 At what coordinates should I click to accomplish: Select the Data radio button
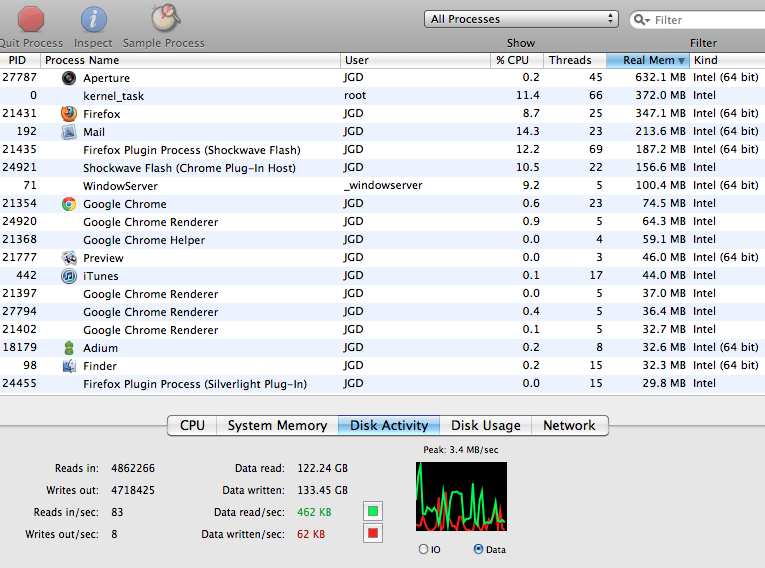pos(478,549)
